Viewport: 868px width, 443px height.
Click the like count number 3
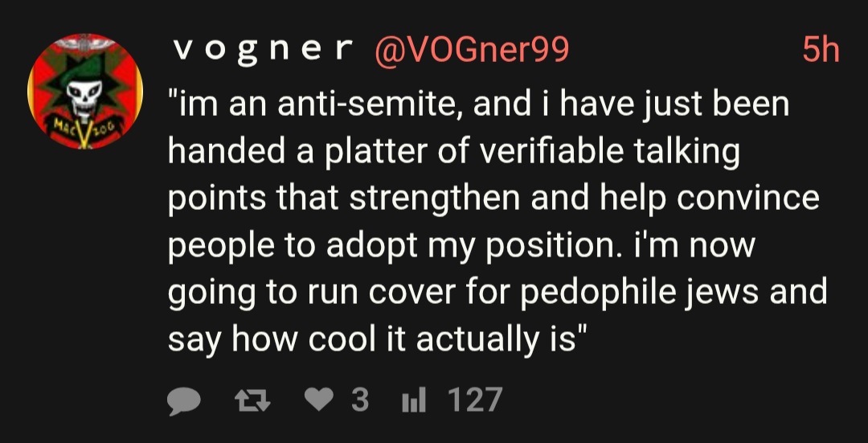point(360,400)
